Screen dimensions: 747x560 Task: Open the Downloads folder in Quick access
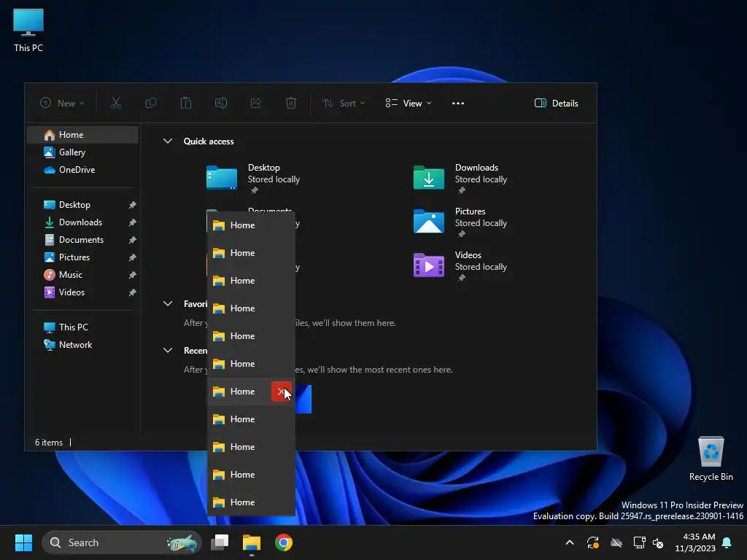point(461,178)
